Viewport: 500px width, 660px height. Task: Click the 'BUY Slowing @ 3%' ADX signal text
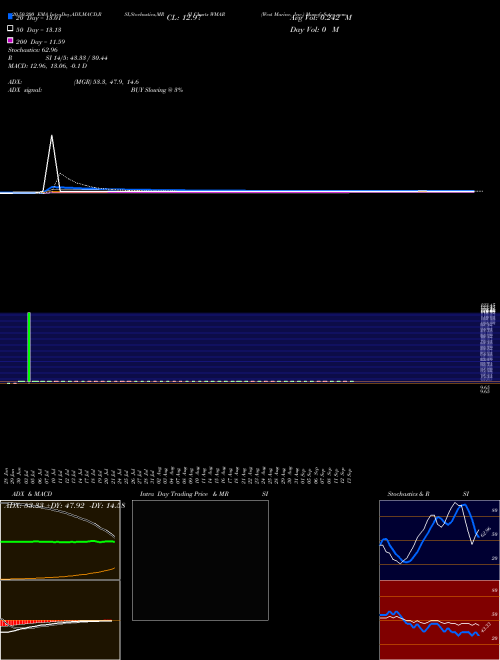[x=157, y=90]
